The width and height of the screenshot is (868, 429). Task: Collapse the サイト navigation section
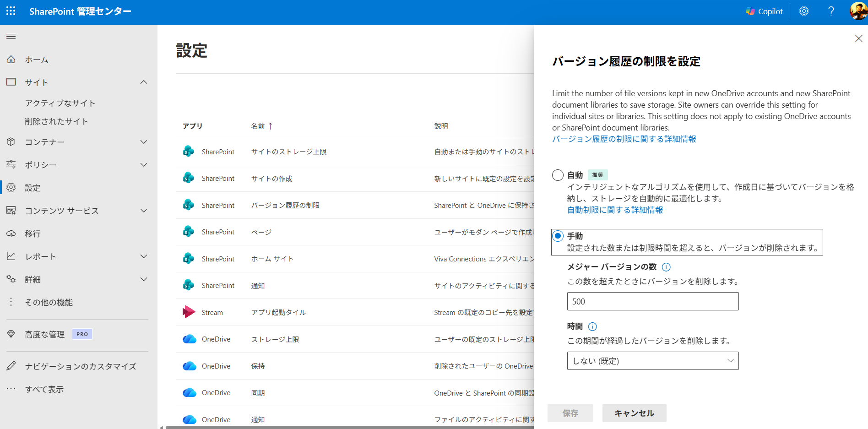[143, 82]
